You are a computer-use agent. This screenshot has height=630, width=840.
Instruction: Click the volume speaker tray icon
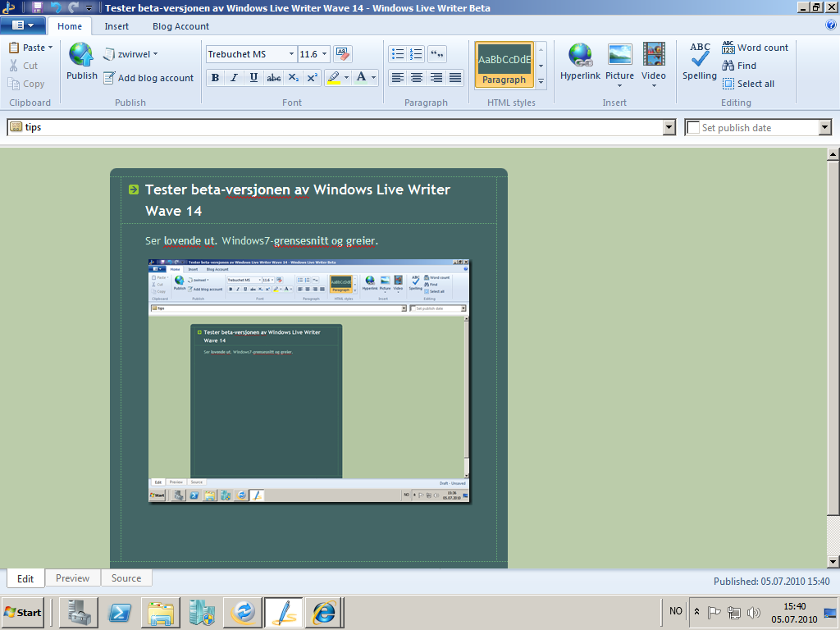click(x=753, y=612)
